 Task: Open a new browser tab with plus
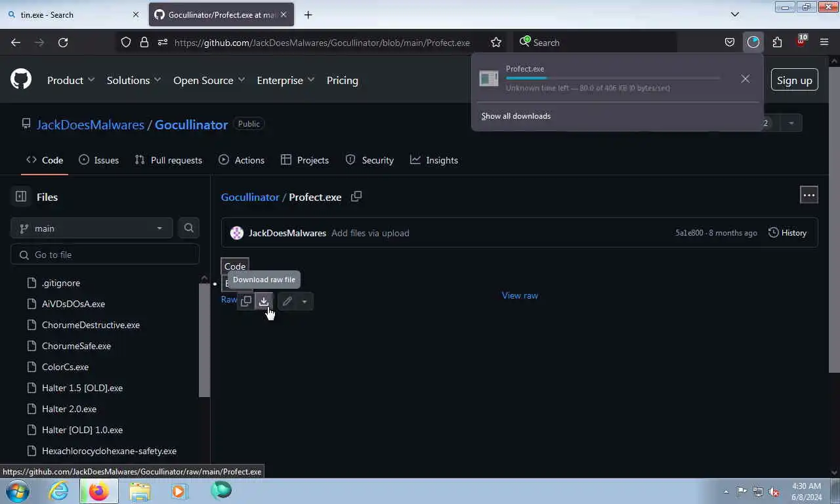coord(308,14)
